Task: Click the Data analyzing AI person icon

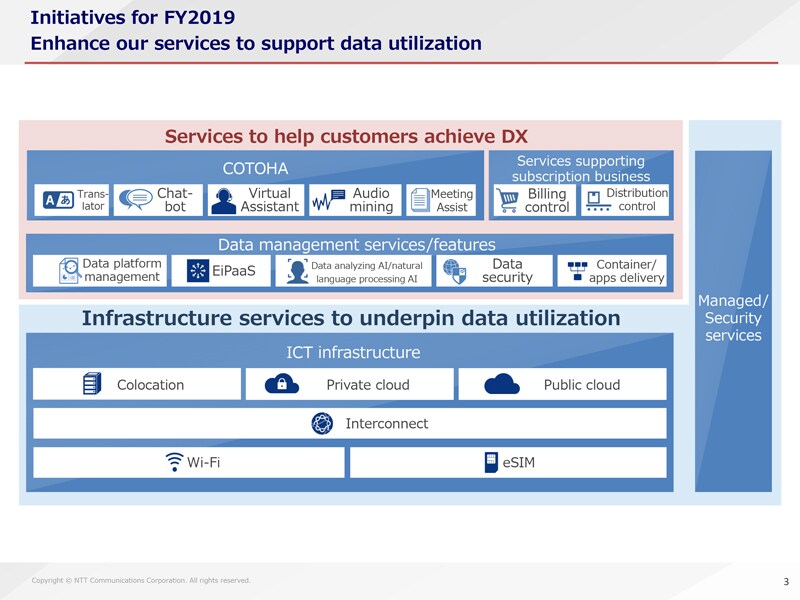Action: click(297, 271)
